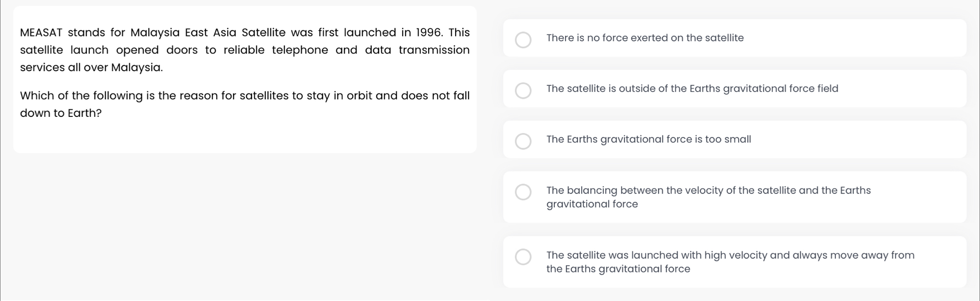The height and width of the screenshot is (301, 980).
Task: Click the label text 'The Earths gravitational force is too small'
Action: (x=648, y=139)
